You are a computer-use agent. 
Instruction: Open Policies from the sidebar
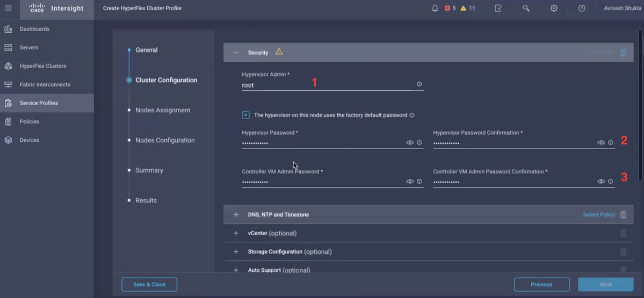pyautogui.click(x=30, y=121)
